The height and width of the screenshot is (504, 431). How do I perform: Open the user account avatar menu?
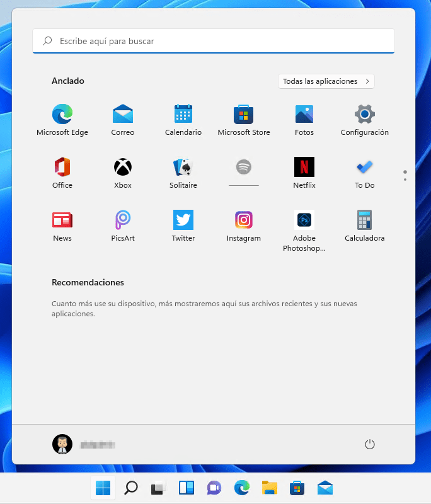click(62, 444)
